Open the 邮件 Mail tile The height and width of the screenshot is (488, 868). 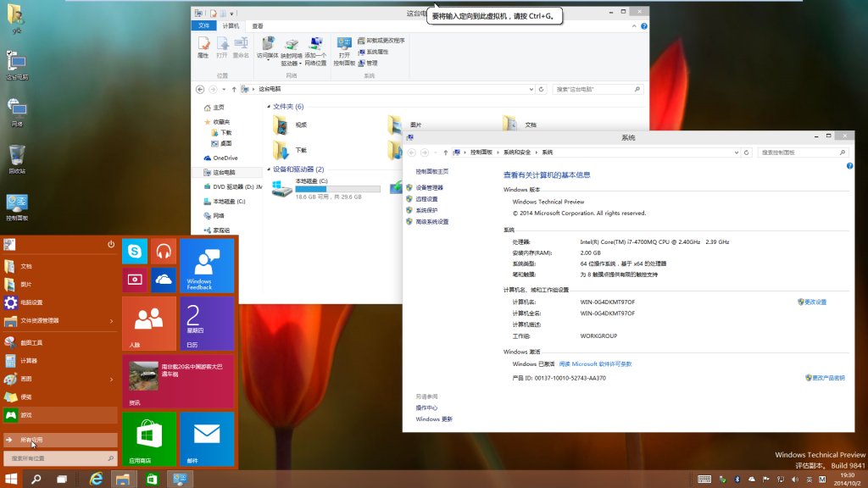click(207, 438)
